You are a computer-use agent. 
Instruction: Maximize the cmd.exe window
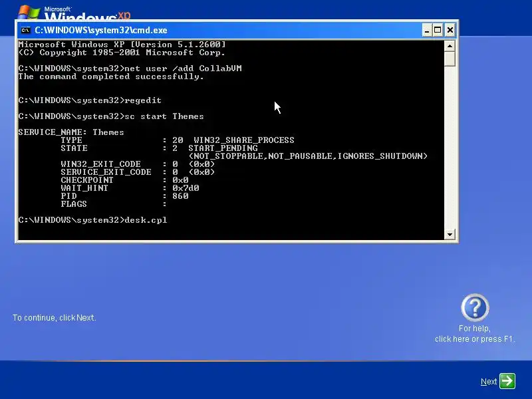438,30
